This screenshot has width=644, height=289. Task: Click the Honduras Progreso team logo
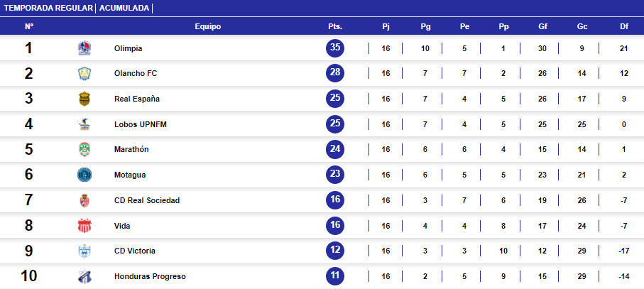84,276
